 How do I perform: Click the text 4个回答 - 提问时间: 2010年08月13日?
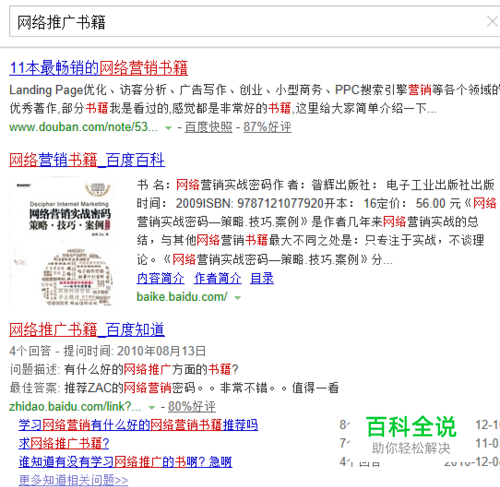coord(108,351)
